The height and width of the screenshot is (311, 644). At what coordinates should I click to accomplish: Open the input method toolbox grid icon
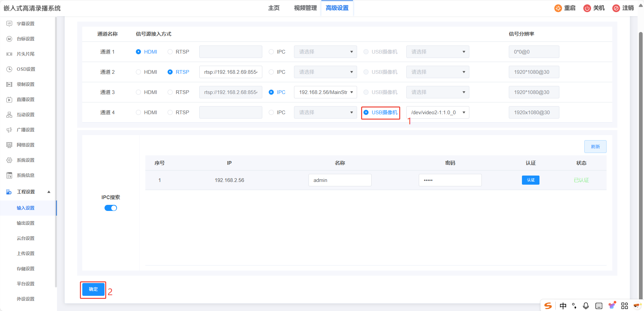click(x=625, y=306)
